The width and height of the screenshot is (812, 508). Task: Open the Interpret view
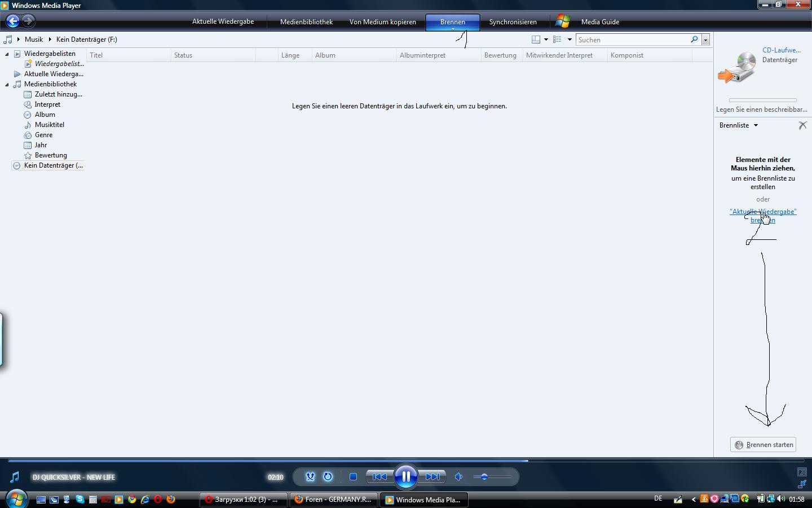[x=47, y=104]
